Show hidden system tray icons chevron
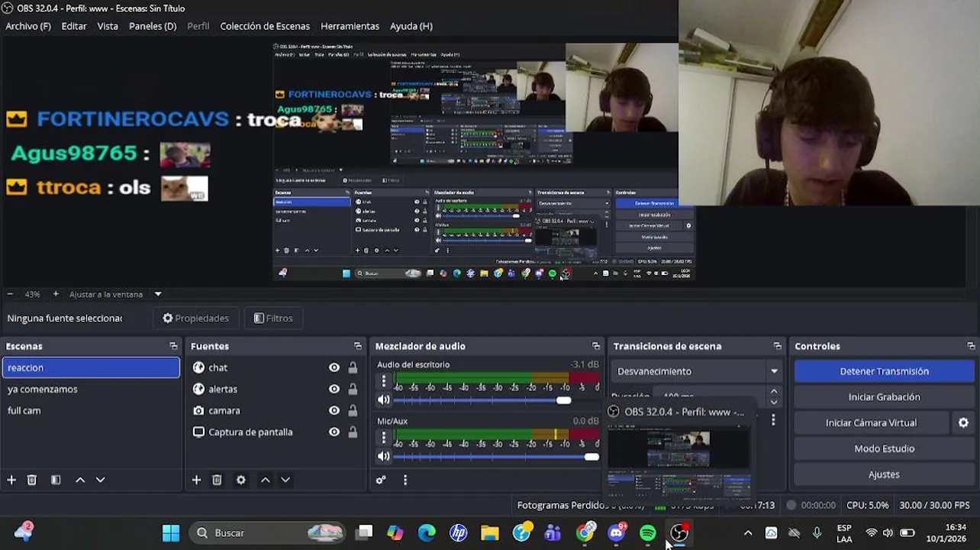 748,532
